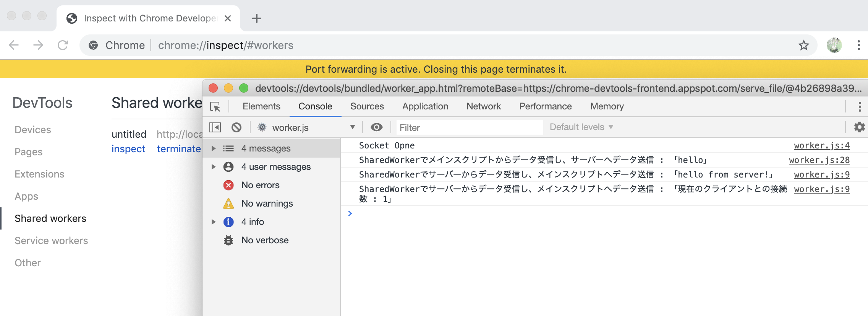
Task: Switch to the Console tab
Action: click(x=315, y=106)
